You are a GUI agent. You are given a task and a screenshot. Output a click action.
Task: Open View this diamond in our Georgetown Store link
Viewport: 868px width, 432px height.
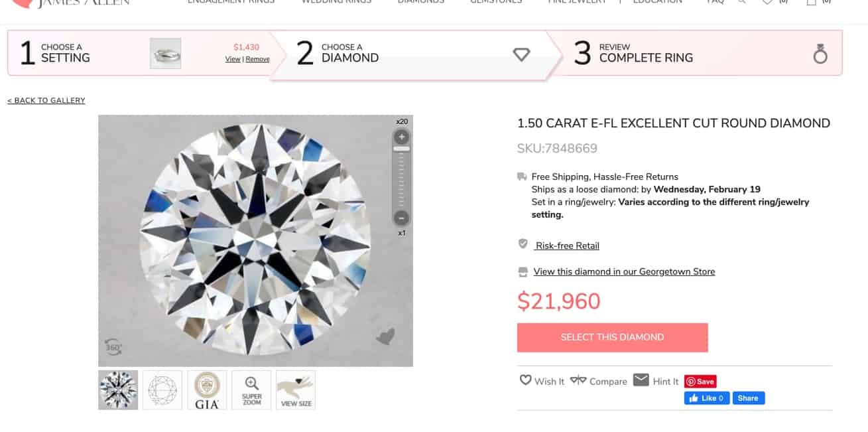pyautogui.click(x=623, y=271)
